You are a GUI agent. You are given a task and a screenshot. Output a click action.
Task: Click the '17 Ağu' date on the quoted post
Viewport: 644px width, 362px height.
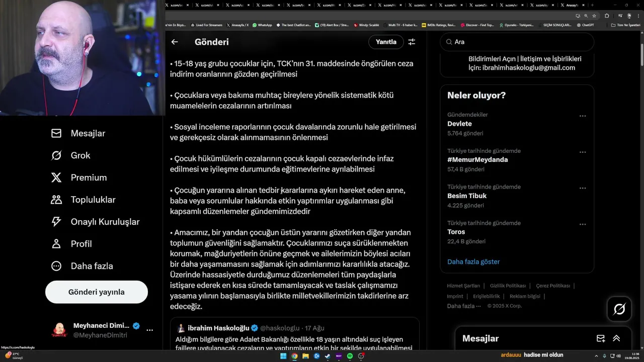tap(314, 328)
